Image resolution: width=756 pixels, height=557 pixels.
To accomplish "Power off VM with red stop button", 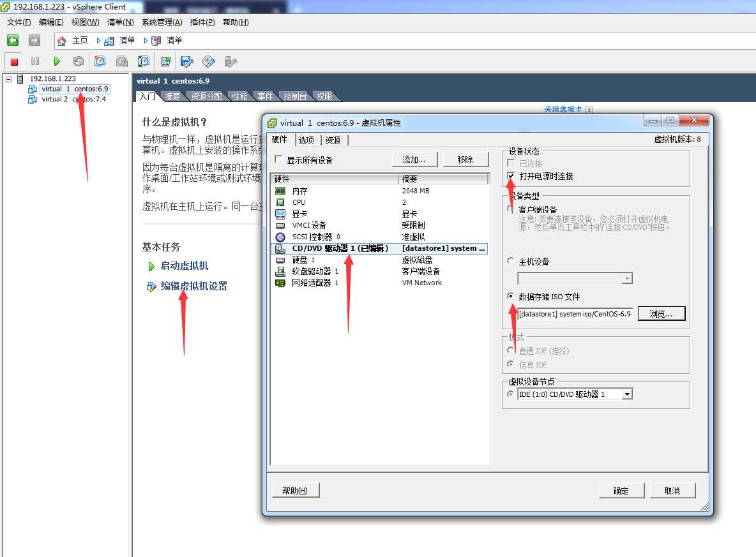I will pos(15,62).
